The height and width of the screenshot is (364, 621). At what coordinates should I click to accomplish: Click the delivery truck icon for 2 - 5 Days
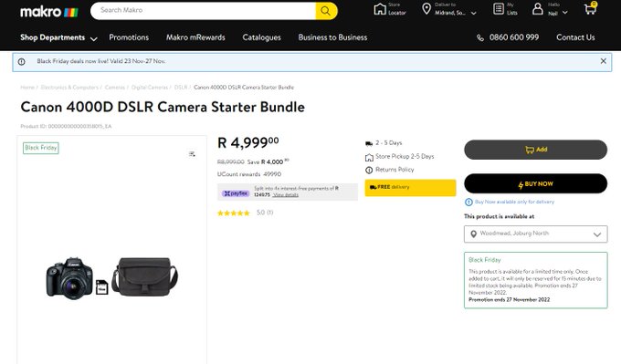coord(369,143)
